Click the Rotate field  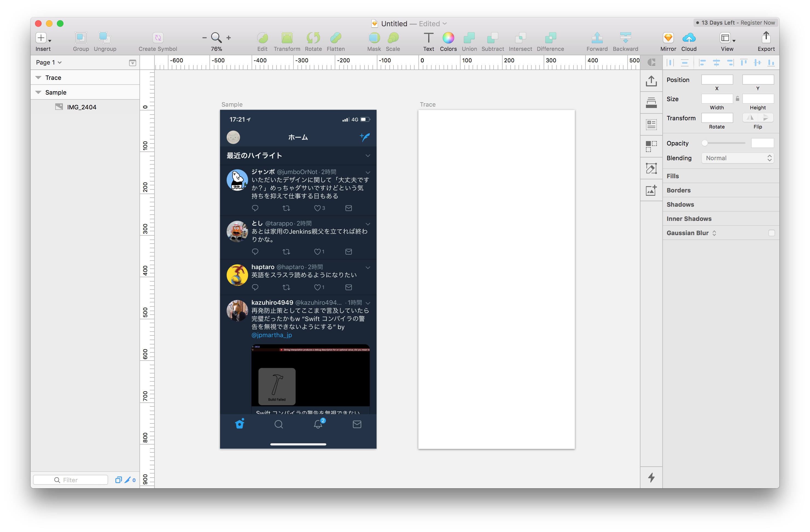[717, 118]
